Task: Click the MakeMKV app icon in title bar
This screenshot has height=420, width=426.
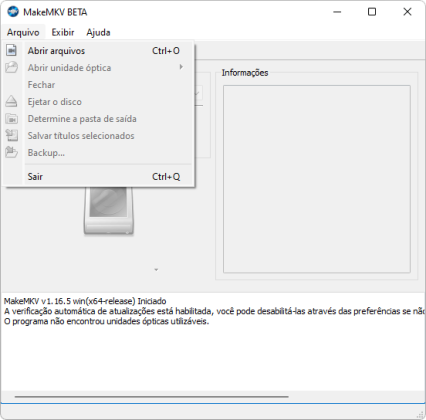Action: (x=13, y=12)
